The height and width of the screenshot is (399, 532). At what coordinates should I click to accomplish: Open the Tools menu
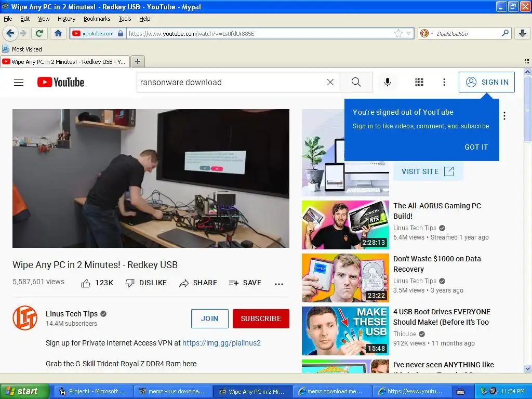(125, 19)
